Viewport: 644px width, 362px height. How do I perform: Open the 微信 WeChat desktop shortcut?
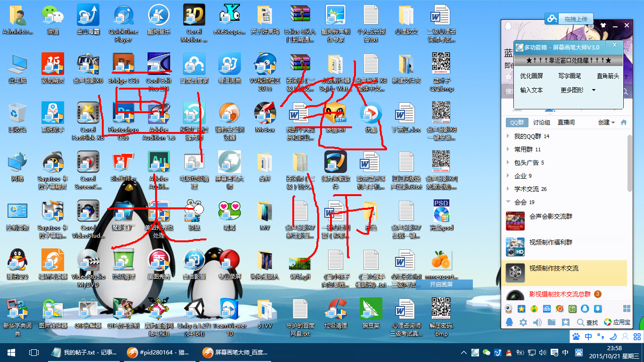pos(53,20)
